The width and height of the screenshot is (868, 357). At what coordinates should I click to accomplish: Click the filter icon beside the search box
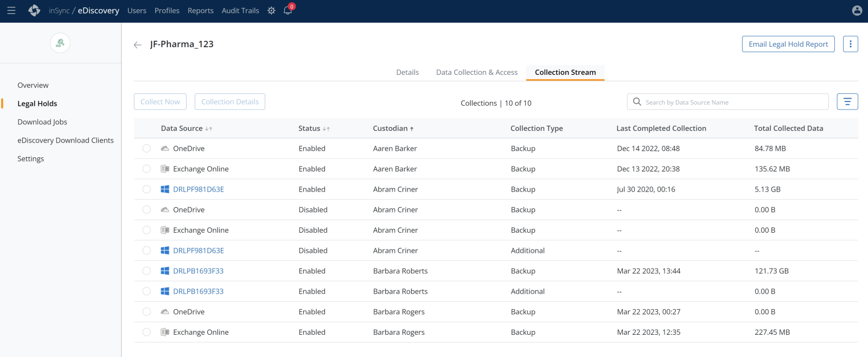847,102
